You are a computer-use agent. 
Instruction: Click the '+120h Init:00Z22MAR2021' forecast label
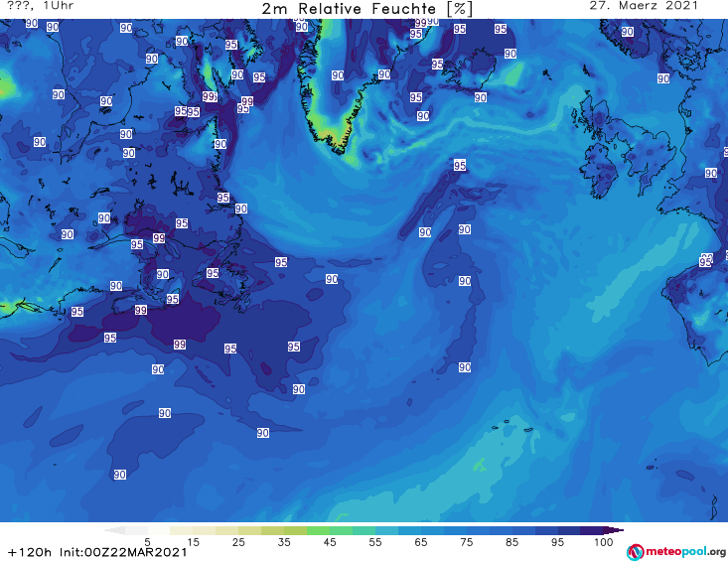pyautogui.click(x=97, y=552)
